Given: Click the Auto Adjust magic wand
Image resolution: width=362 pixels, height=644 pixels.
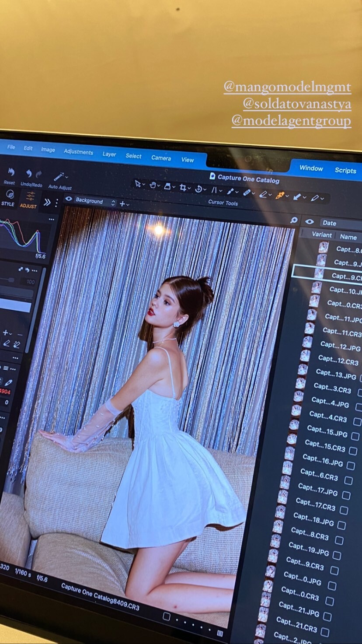Looking at the screenshot, I should 59,177.
